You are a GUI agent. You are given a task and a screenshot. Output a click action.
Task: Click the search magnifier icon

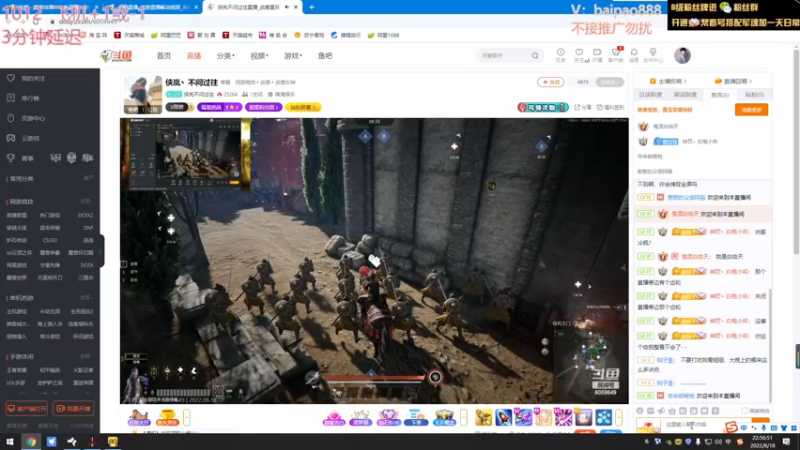pos(535,56)
